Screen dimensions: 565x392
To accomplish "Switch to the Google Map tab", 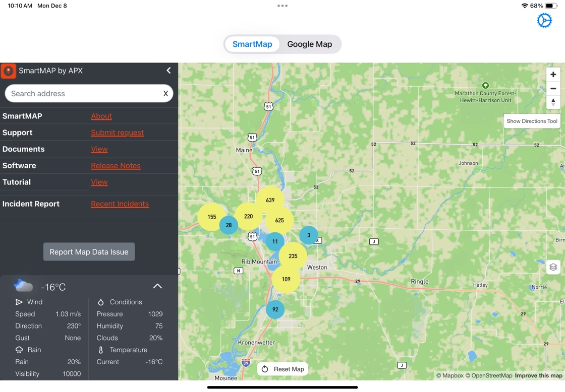I will pyautogui.click(x=310, y=44).
